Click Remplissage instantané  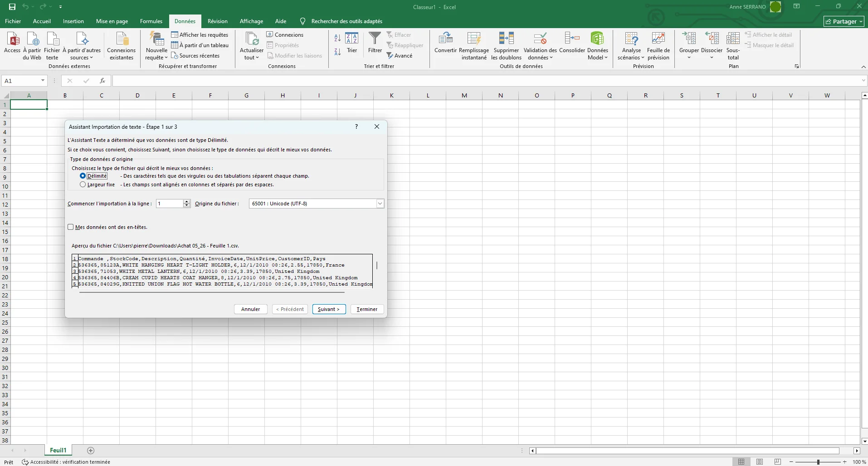(474, 45)
